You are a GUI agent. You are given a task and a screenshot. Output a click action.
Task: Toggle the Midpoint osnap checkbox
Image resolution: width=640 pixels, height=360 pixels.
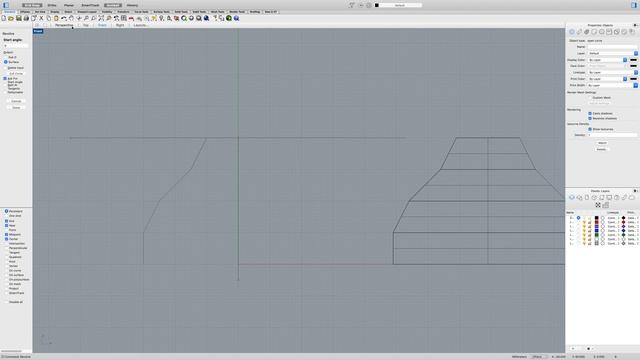[7, 235]
